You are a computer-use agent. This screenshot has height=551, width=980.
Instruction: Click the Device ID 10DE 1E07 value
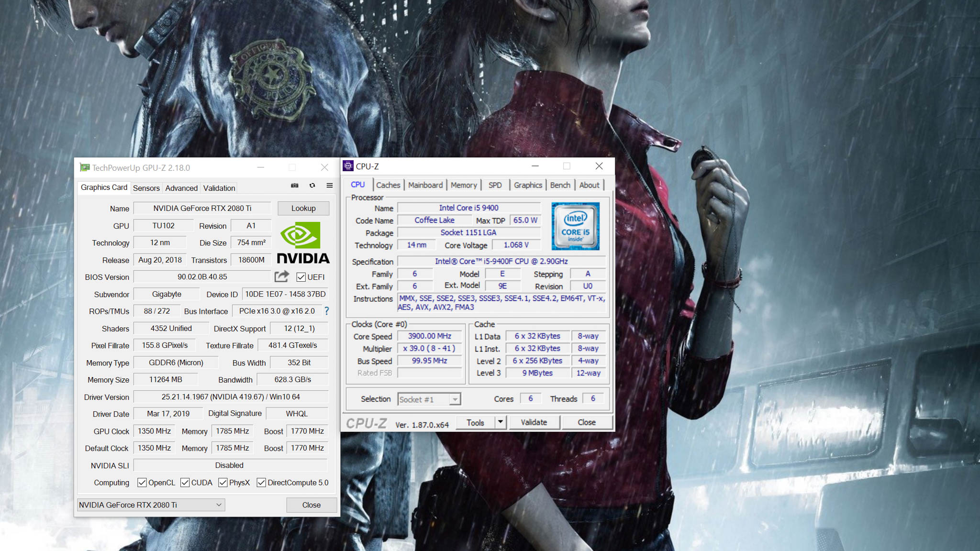point(285,294)
